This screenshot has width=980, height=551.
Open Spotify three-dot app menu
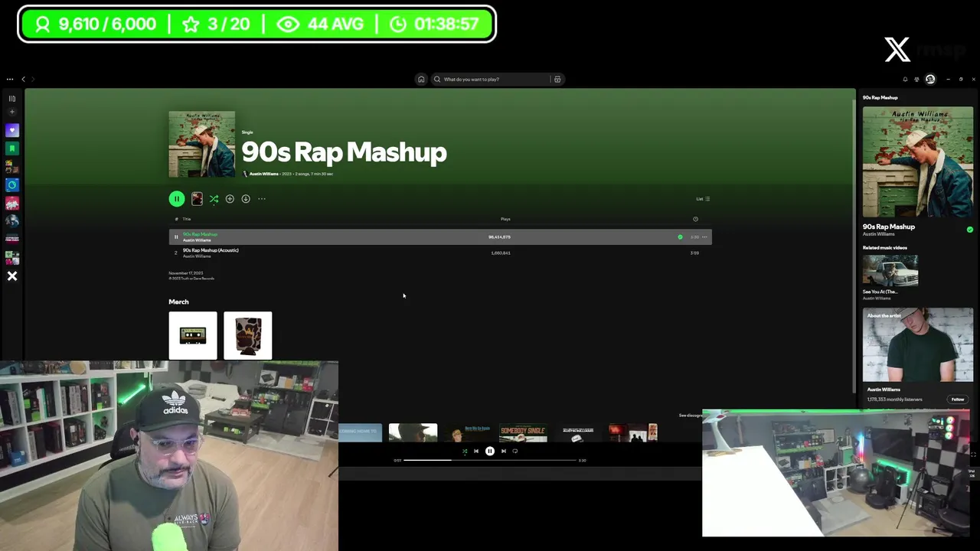click(10, 79)
